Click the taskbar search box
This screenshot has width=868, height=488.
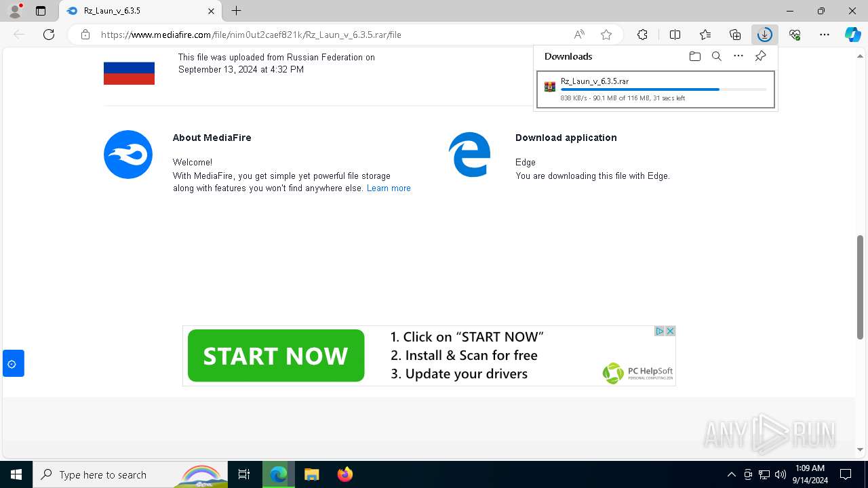(131, 474)
